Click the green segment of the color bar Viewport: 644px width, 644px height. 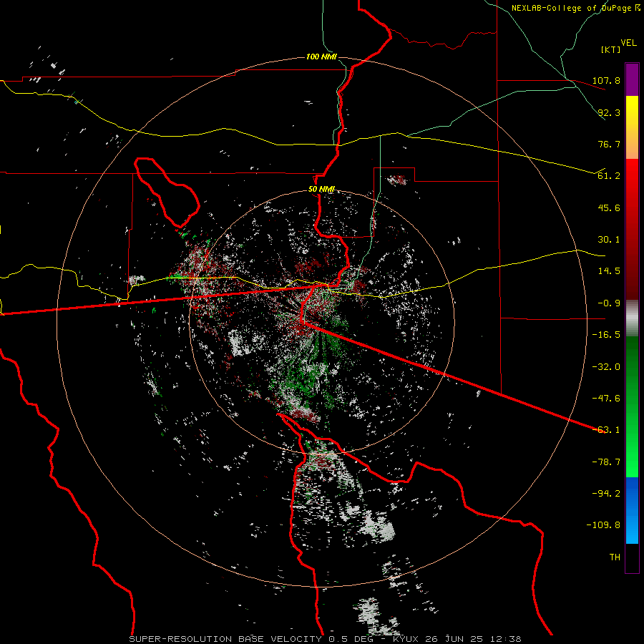point(632,406)
